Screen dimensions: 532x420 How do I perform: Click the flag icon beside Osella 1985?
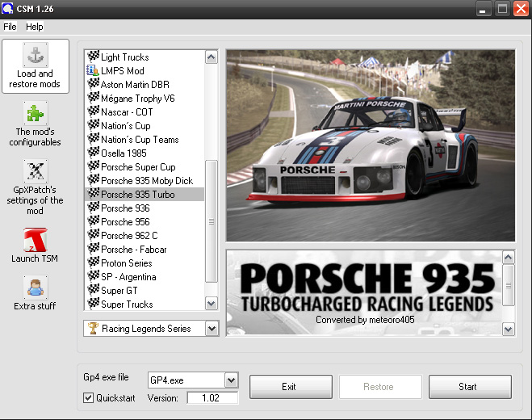tap(93, 153)
